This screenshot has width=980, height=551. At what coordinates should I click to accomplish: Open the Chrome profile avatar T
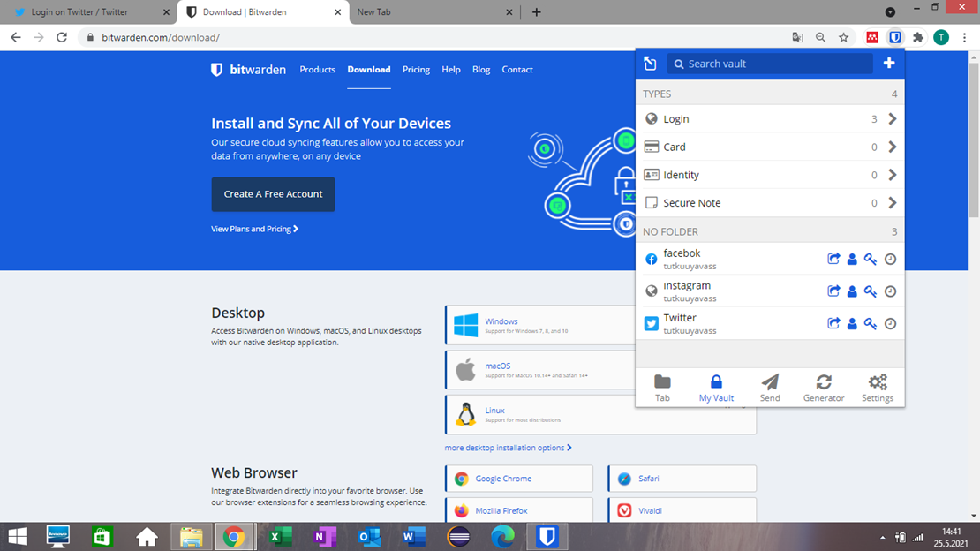point(940,37)
